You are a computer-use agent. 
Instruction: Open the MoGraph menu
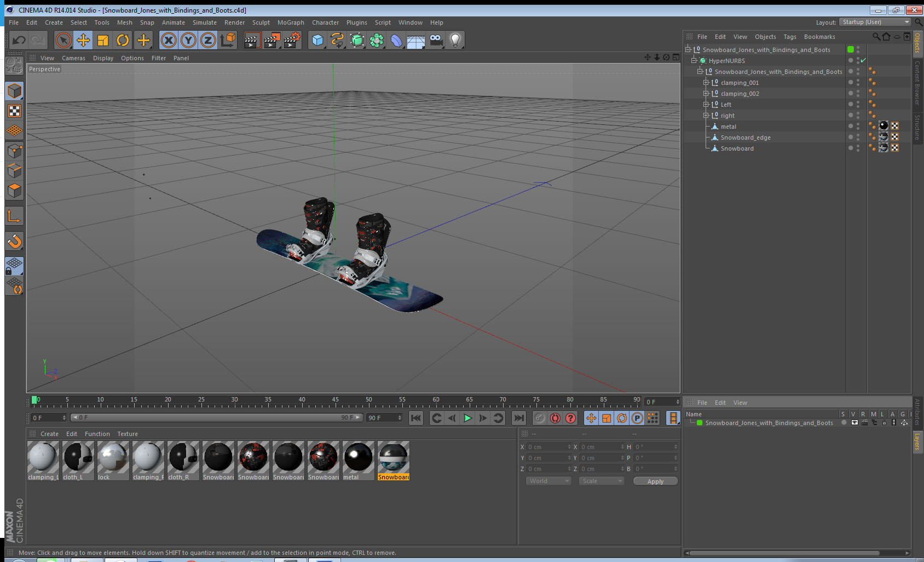point(291,22)
